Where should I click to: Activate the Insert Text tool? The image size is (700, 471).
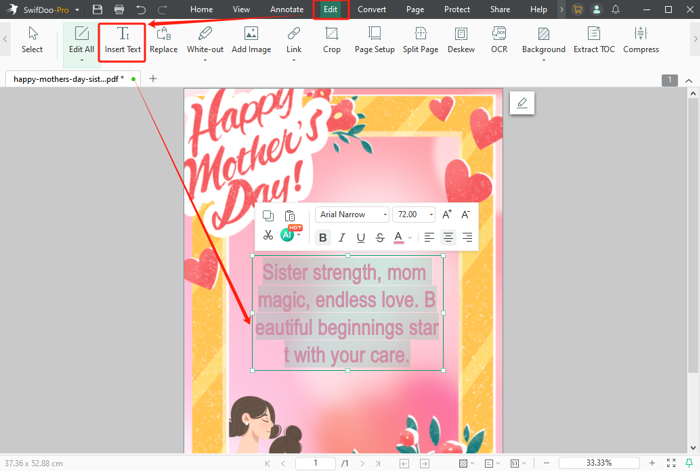122,40
